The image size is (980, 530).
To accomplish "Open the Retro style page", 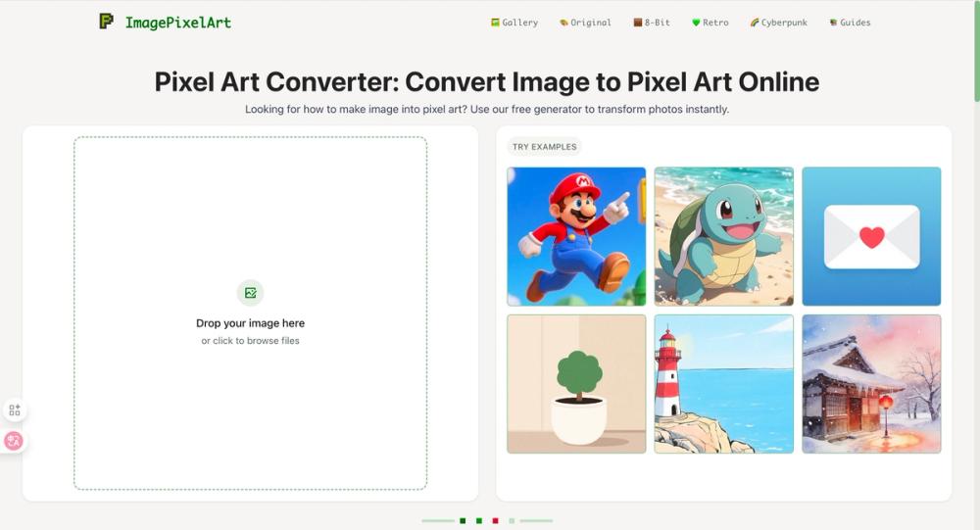I will [710, 23].
